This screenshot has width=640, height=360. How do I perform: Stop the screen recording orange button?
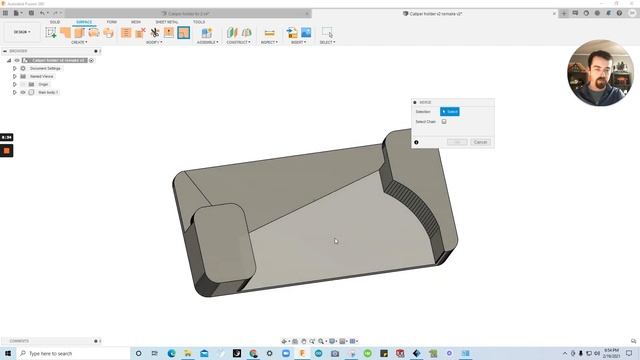(7, 151)
